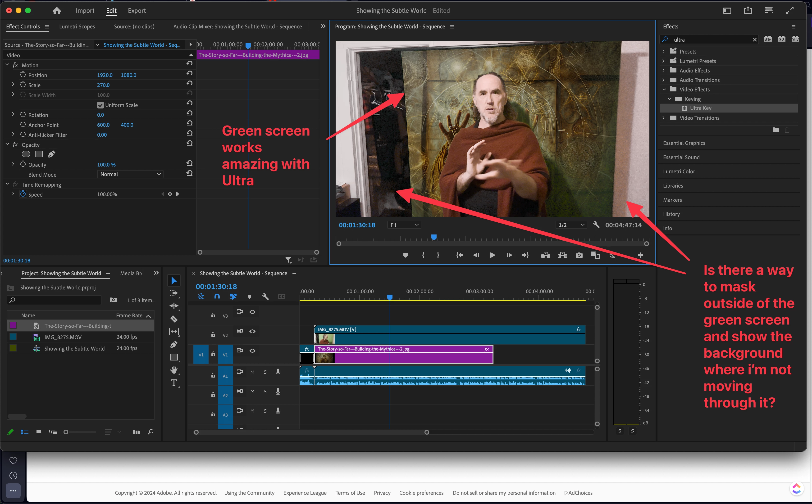This screenshot has width=812, height=504.
Task: Open the Blend Mode Normal dropdown
Action: click(x=130, y=174)
